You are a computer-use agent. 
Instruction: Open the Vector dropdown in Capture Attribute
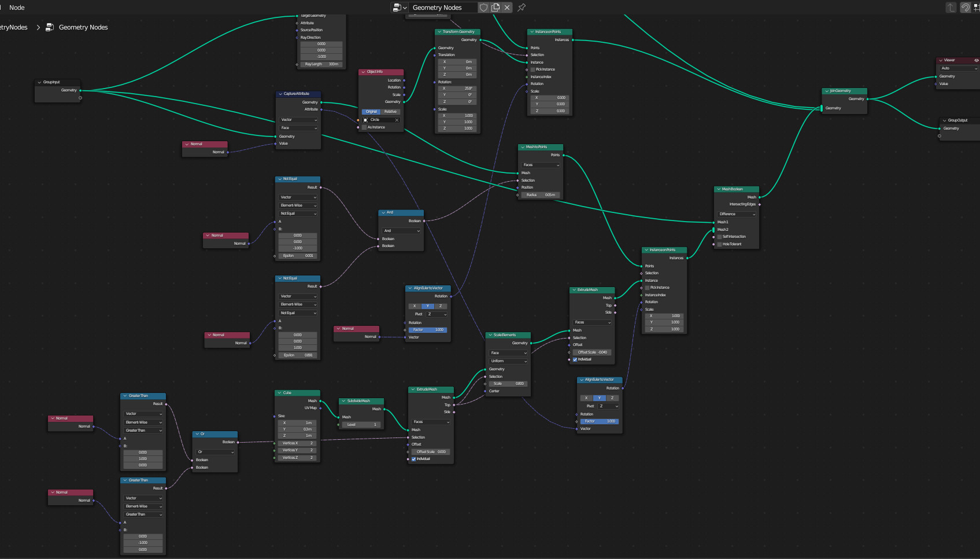298,120
